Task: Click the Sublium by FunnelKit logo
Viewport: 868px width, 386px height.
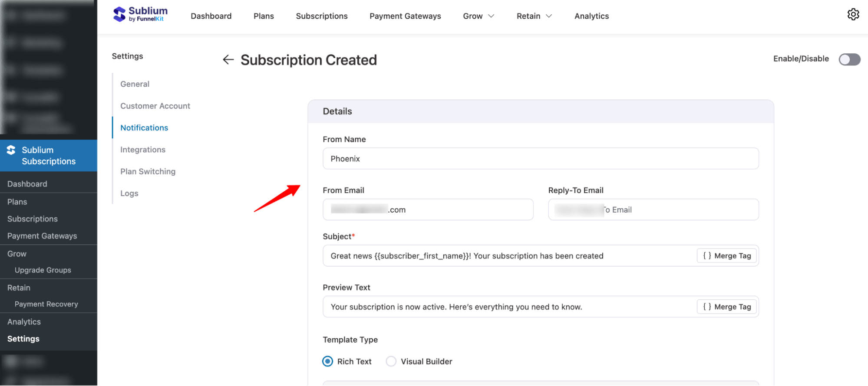Action: (x=140, y=14)
